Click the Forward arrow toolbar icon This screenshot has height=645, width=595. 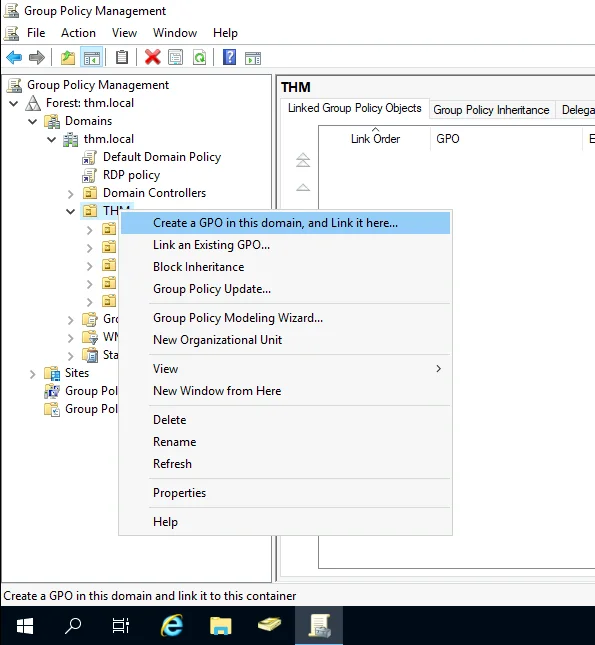coord(37,58)
